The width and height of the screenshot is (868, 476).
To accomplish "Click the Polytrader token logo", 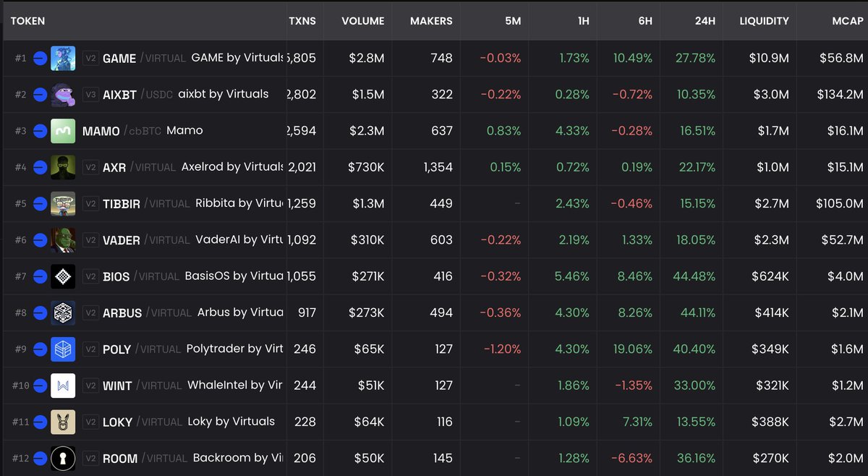I will [63, 349].
